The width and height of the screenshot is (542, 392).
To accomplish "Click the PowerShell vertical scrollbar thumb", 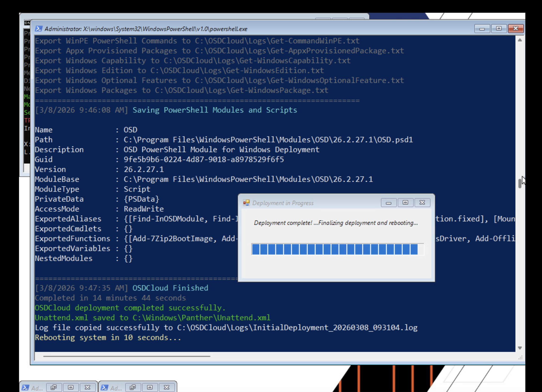I will 520,183.
